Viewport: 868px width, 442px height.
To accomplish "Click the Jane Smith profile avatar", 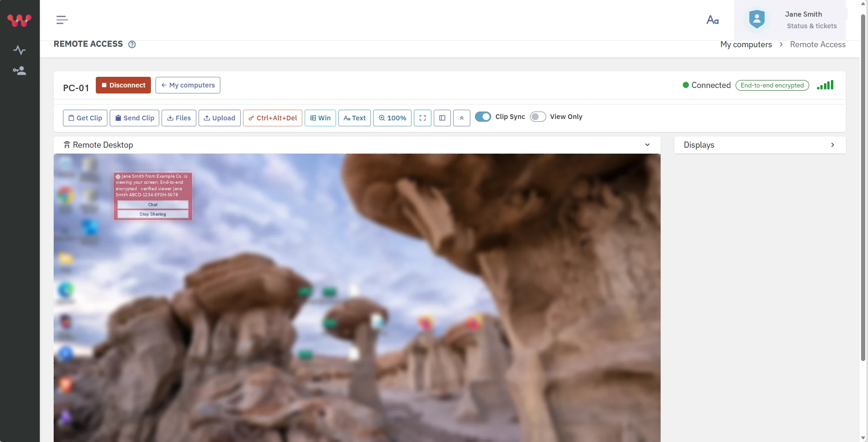I will point(757,20).
